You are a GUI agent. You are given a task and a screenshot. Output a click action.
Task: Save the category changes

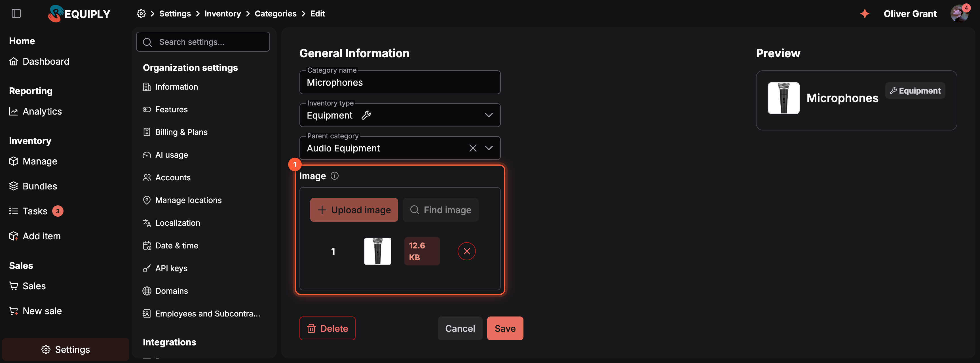[x=505, y=328]
